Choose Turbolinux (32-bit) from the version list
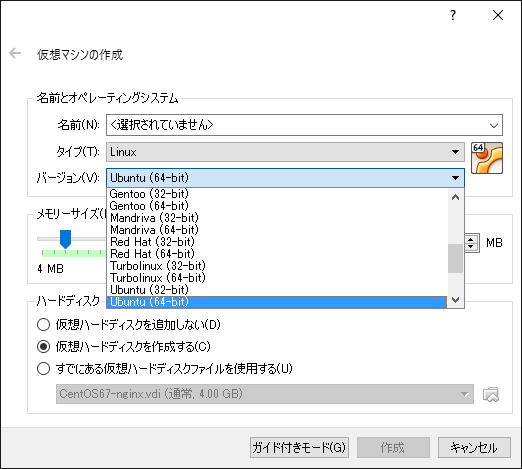522x469 pixels. click(277, 266)
